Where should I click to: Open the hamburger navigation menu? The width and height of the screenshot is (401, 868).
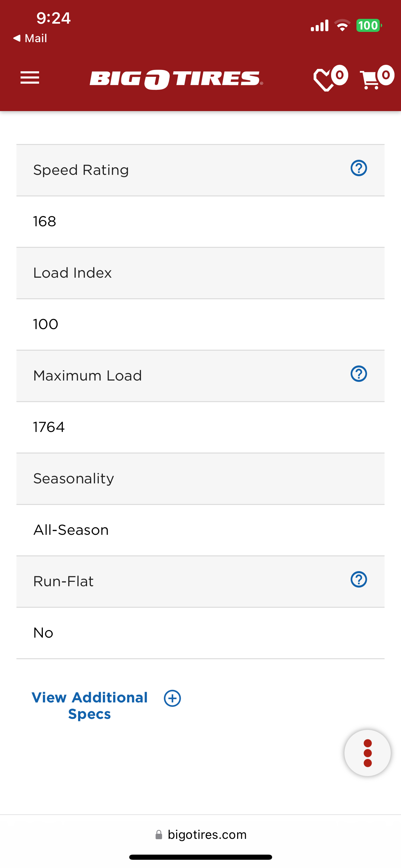coord(30,77)
